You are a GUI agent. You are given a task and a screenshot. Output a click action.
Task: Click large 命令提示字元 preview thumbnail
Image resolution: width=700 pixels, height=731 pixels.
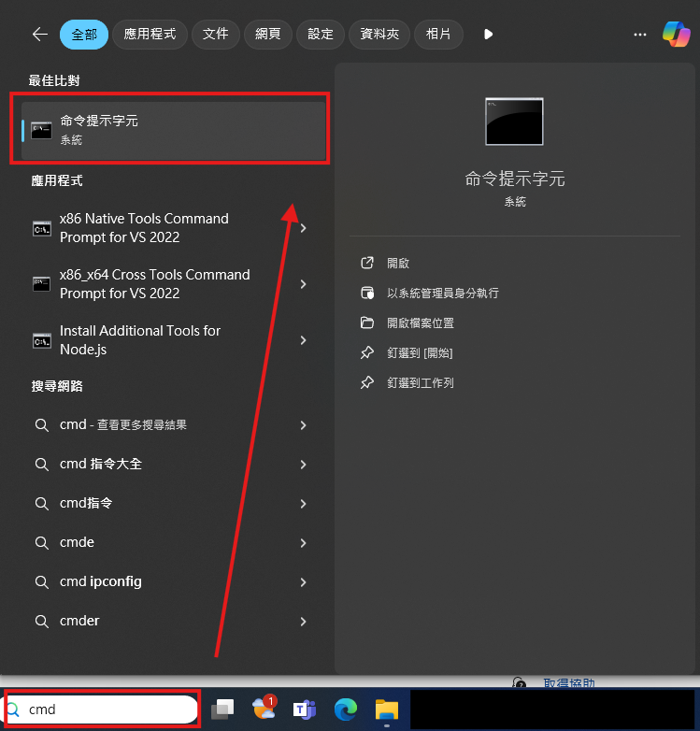tap(515, 122)
